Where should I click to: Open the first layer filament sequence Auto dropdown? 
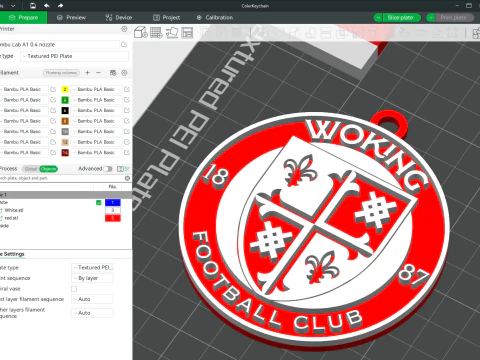92,299
